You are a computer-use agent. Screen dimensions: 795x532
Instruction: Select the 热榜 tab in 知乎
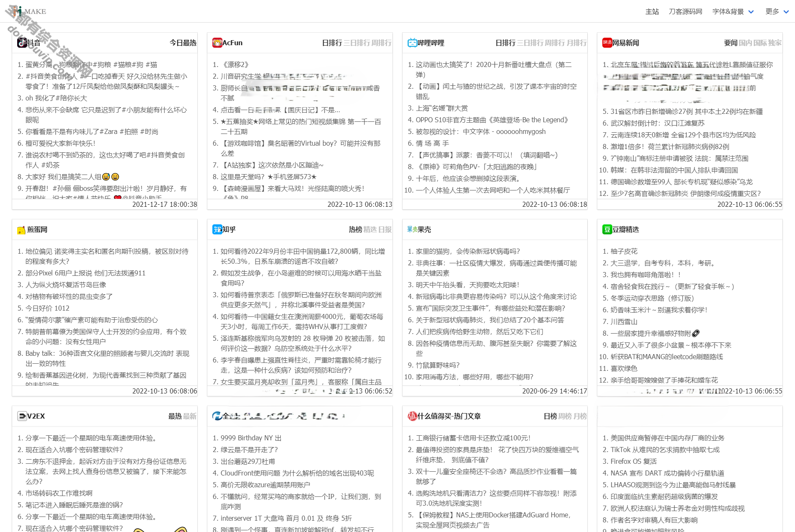[355, 229]
